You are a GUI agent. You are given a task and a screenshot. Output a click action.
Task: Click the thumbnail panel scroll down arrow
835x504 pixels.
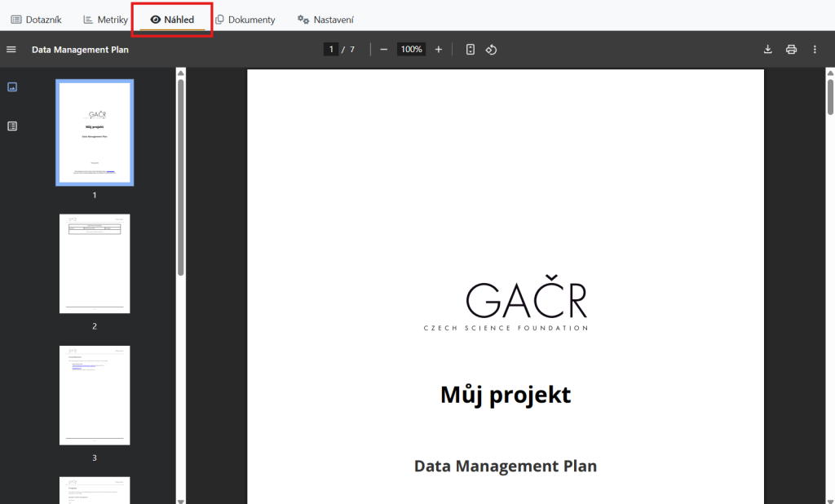click(181, 501)
